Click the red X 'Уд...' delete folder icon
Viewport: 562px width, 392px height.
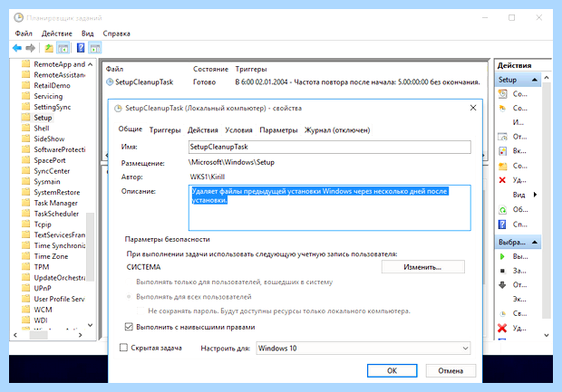502,180
